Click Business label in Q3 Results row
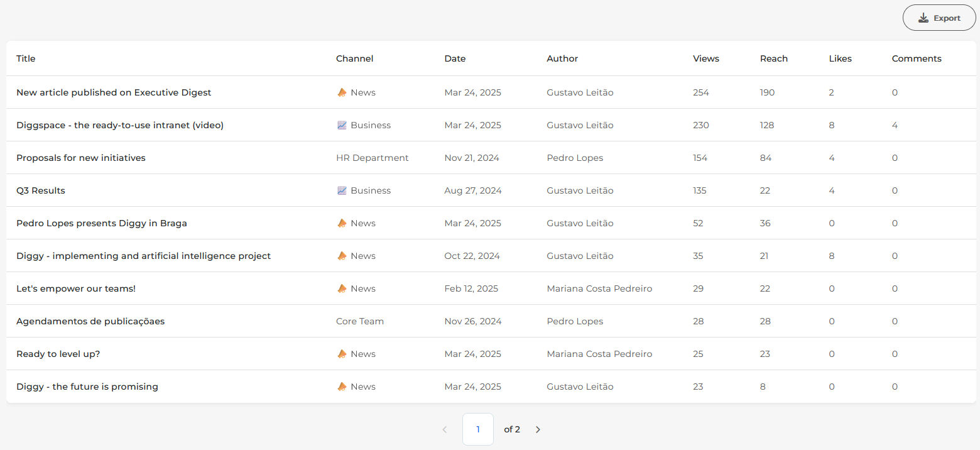The image size is (980, 450). (371, 190)
